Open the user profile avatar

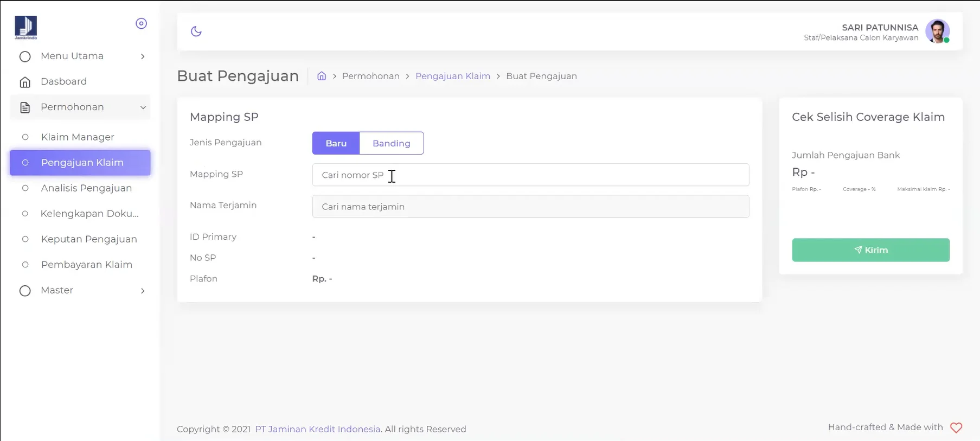937,31
